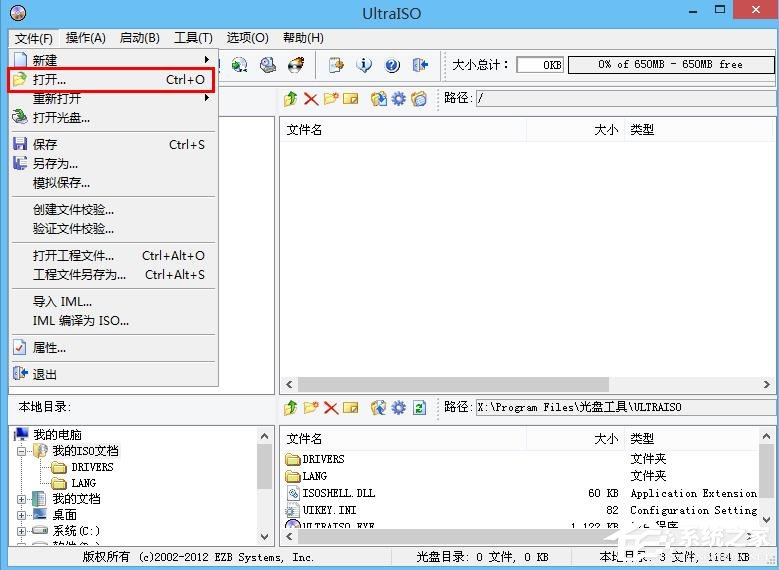Open the 工具(T) menu
This screenshot has height=570, width=779.
193,38
